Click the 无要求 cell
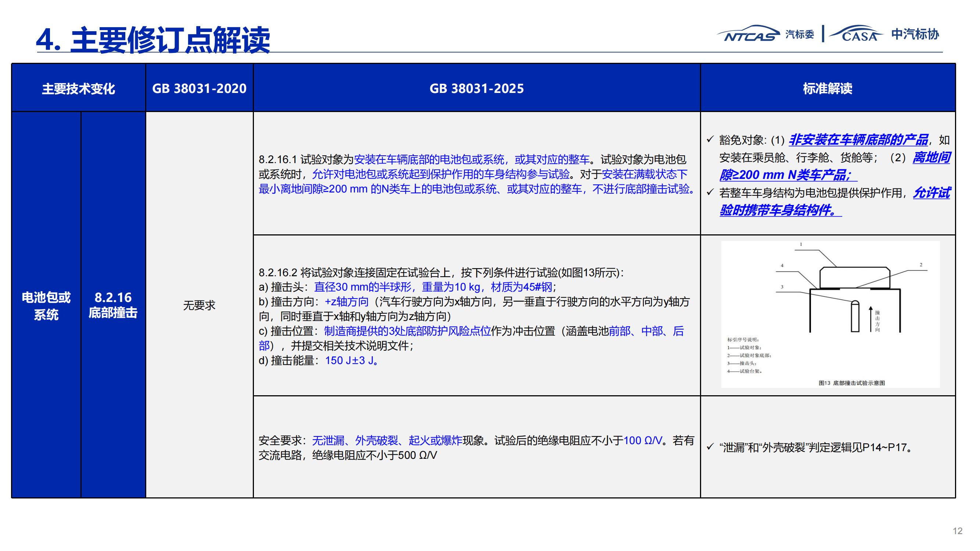The height and width of the screenshot is (551, 980). click(x=200, y=305)
